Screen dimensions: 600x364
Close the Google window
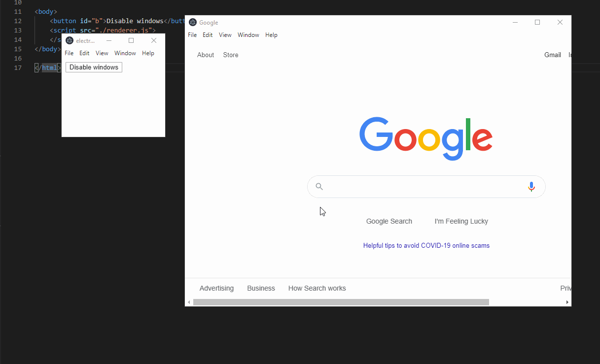pos(560,22)
